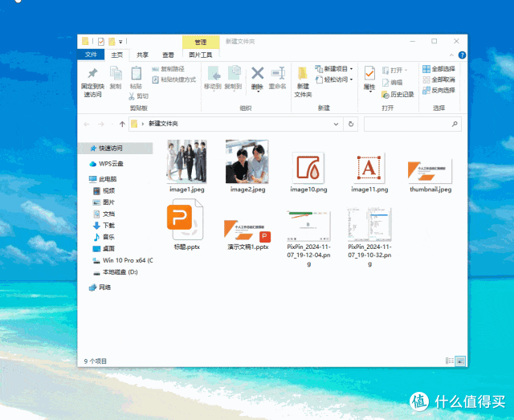Click Back navigation arrow
514x420 pixels.
[87, 124]
